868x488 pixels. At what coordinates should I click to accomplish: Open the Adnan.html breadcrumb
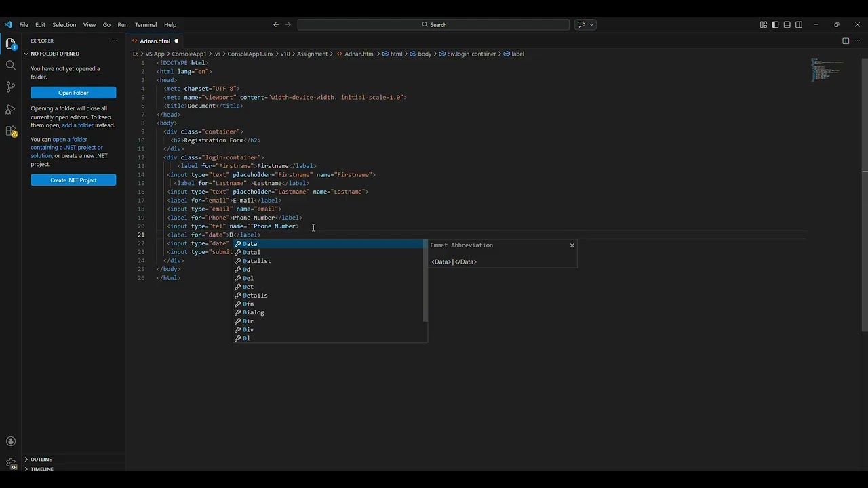pyautogui.click(x=355, y=54)
